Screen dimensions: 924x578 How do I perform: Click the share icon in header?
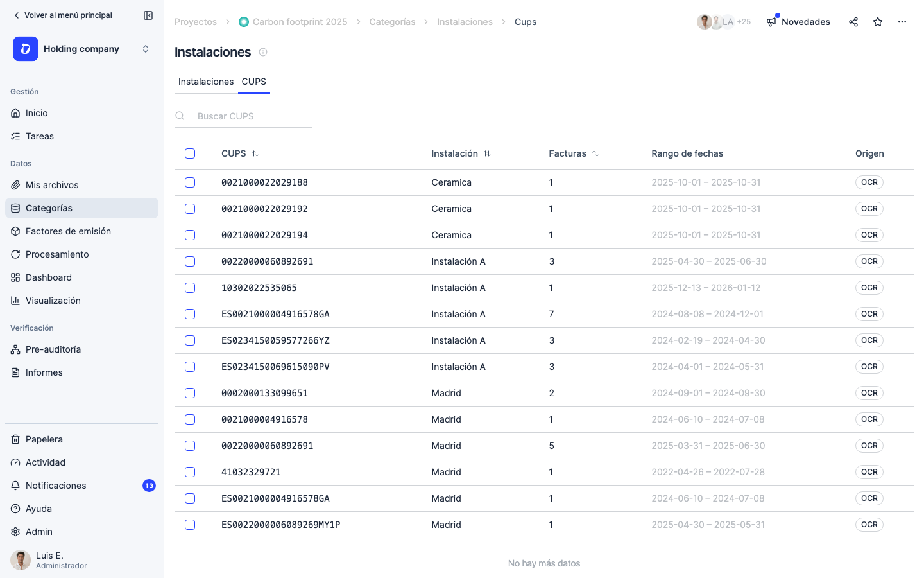(853, 22)
